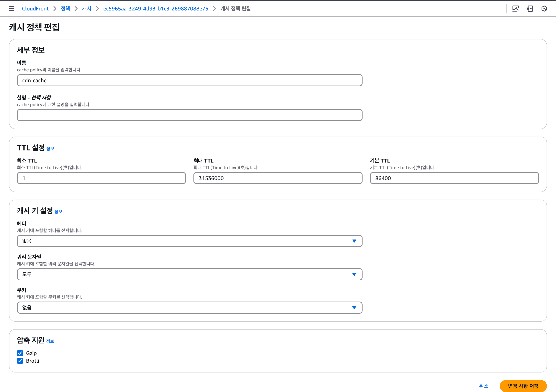The height and width of the screenshot is (392, 556).
Task: Open the hamburger navigation menu
Action: click(x=12, y=9)
